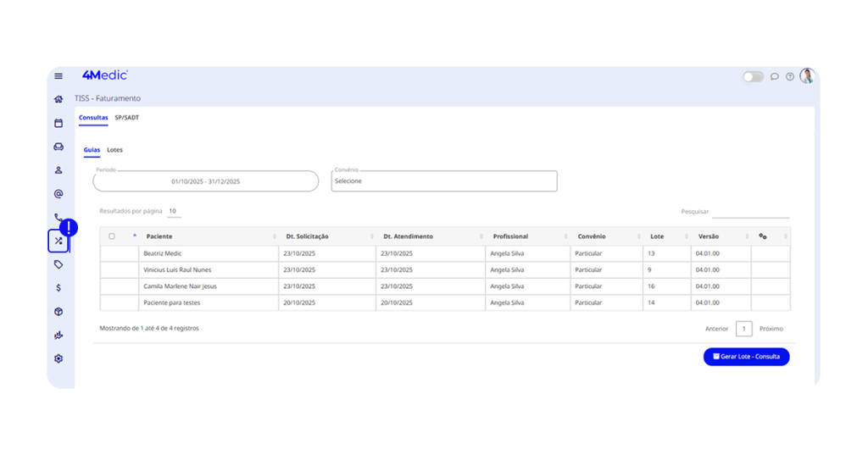Check the select-all checkbox in table header

coord(112,236)
